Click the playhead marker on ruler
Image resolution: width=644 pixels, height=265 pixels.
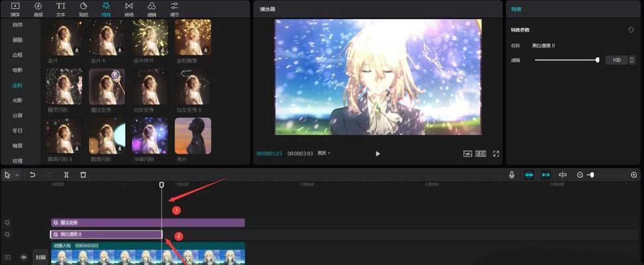pos(162,184)
